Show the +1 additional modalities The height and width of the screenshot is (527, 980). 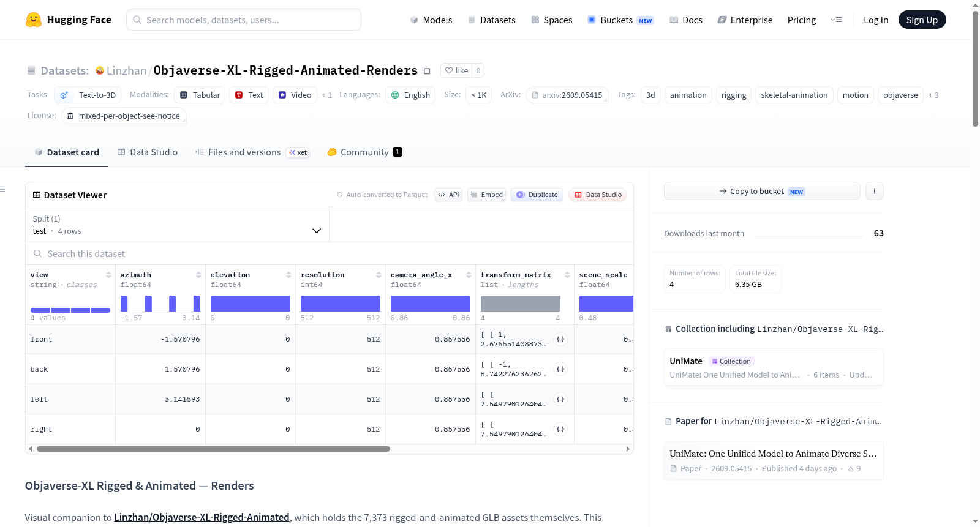click(327, 95)
